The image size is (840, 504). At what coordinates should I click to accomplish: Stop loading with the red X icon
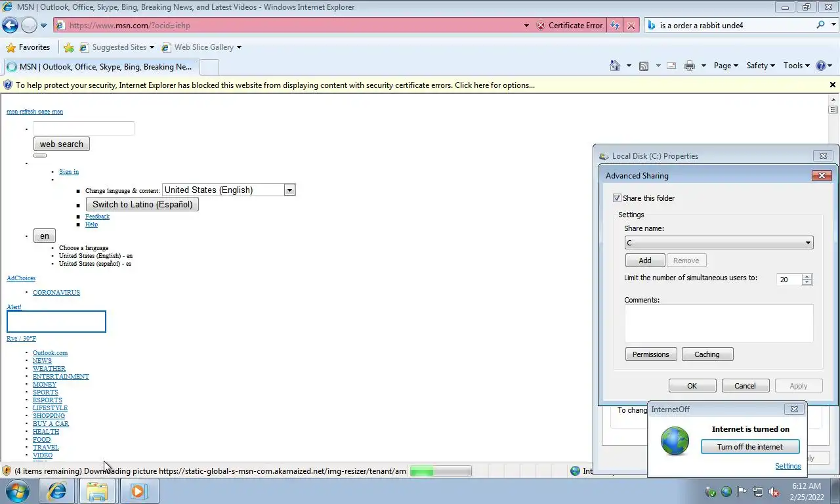coord(631,26)
